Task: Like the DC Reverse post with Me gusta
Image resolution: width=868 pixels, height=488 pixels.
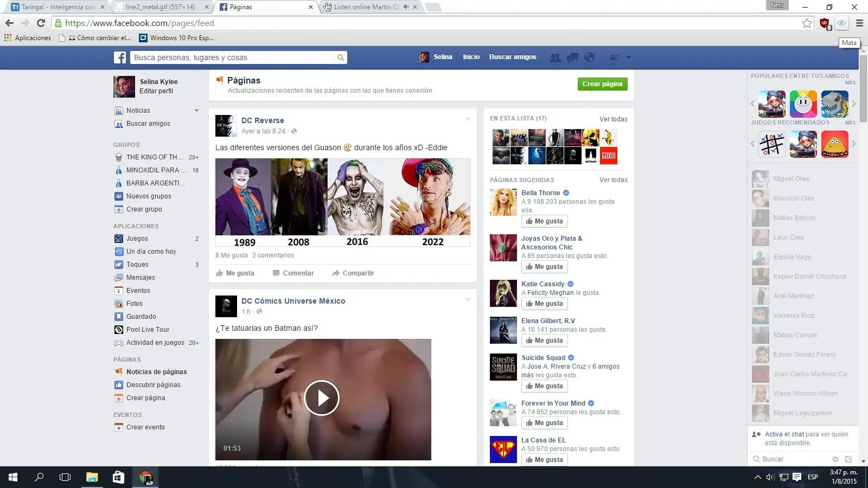Action: click(235, 273)
